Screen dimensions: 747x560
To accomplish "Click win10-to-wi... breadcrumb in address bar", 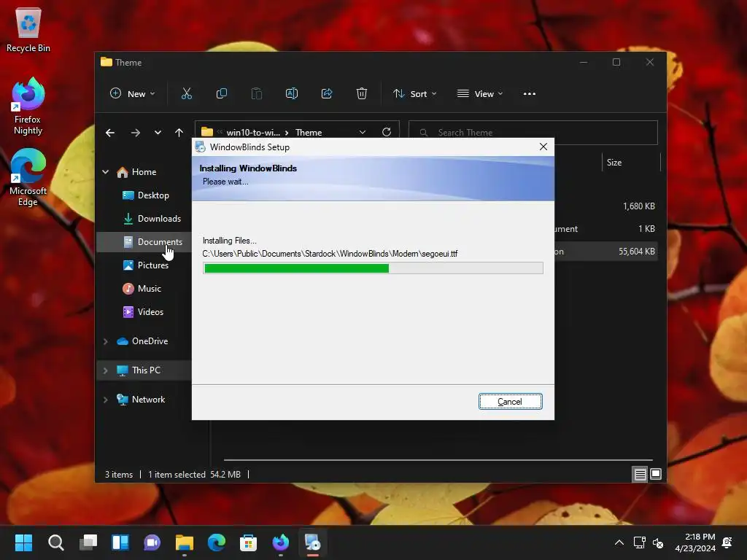I will pos(253,133).
